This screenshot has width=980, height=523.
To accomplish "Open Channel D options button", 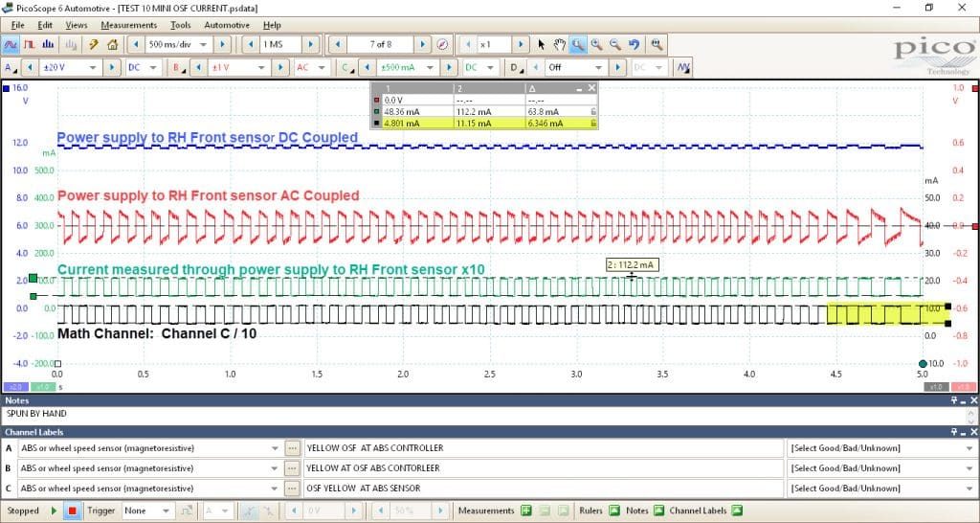I will 516,67.
